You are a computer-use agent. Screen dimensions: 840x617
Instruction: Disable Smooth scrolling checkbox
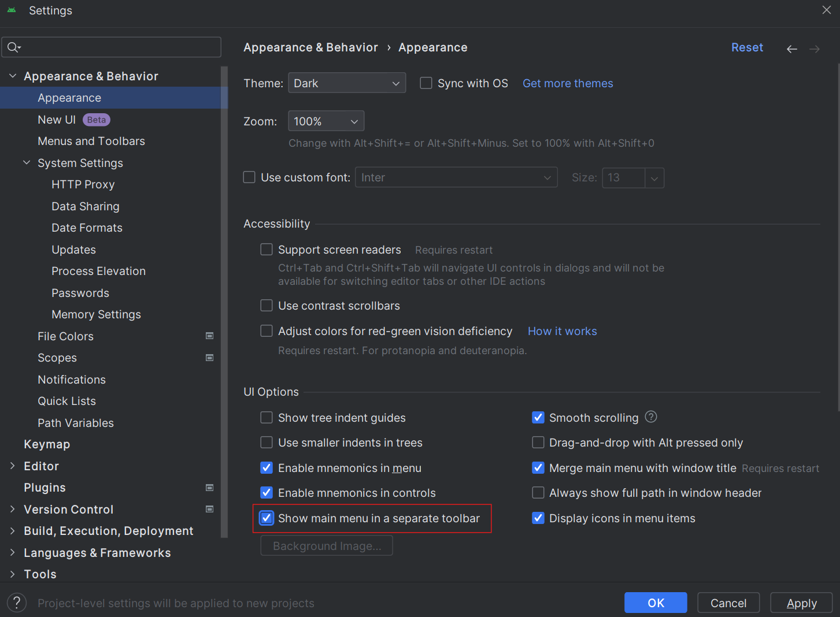pos(538,418)
